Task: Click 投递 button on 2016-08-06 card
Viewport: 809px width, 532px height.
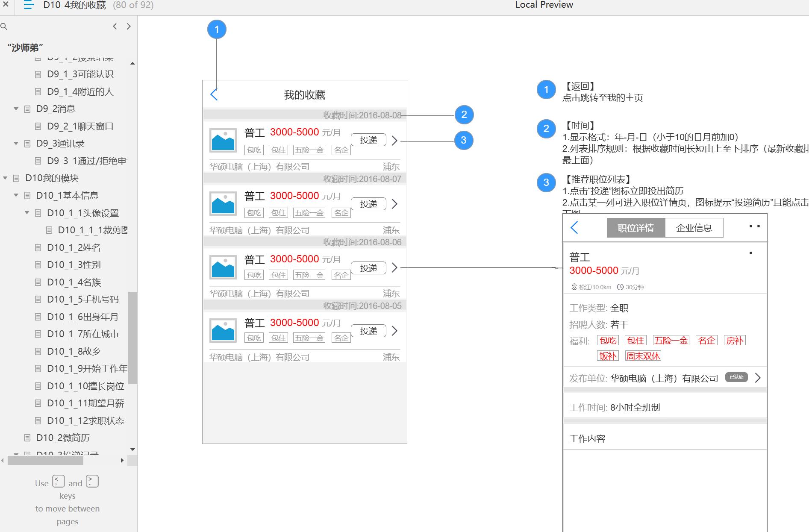Action: (x=368, y=268)
